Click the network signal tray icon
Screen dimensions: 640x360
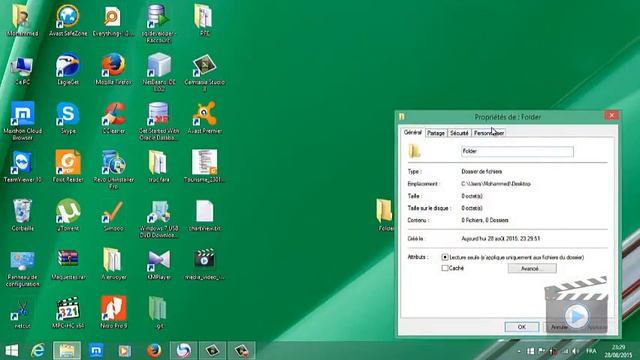click(565, 351)
